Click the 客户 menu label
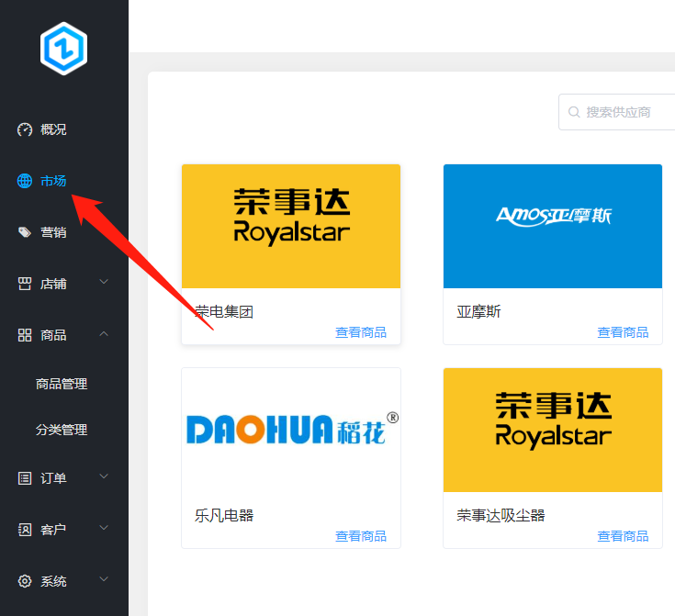The image size is (675, 616). (x=53, y=530)
